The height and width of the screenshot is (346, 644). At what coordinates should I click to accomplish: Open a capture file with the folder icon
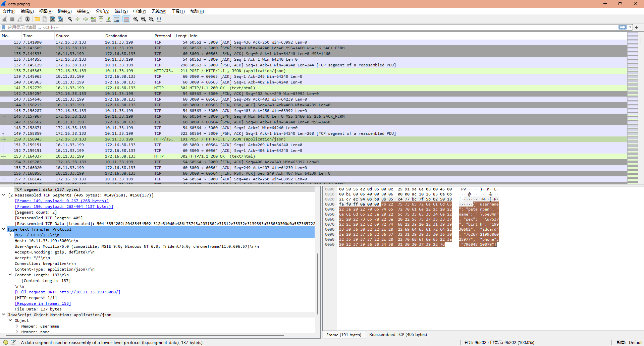click(x=37, y=19)
